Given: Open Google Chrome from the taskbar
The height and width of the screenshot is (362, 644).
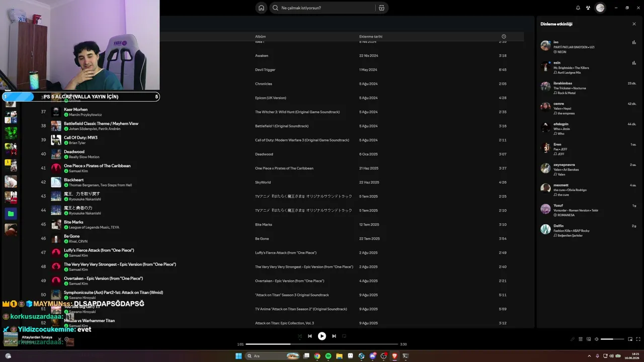Looking at the screenshot, I should pyautogui.click(x=317, y=356).
